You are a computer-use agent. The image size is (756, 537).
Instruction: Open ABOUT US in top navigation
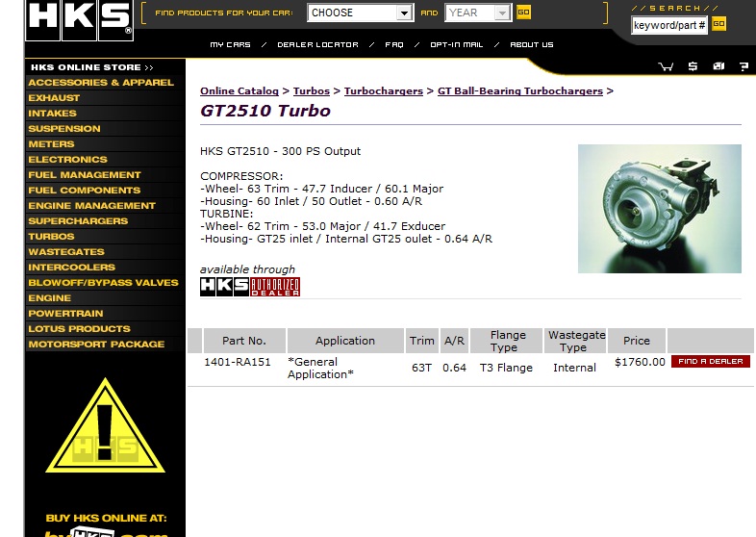point(532,44)
